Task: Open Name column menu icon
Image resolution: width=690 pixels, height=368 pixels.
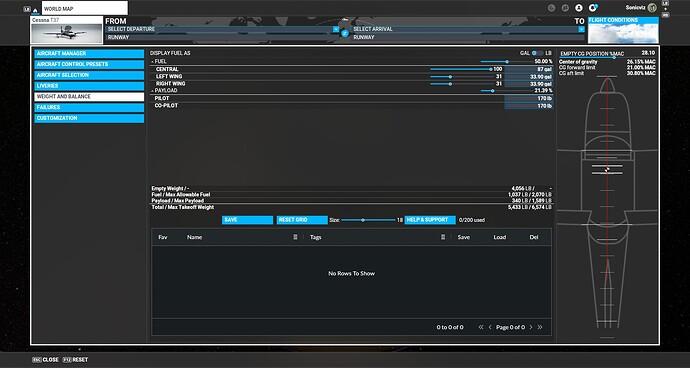Action: coord(295,237)
